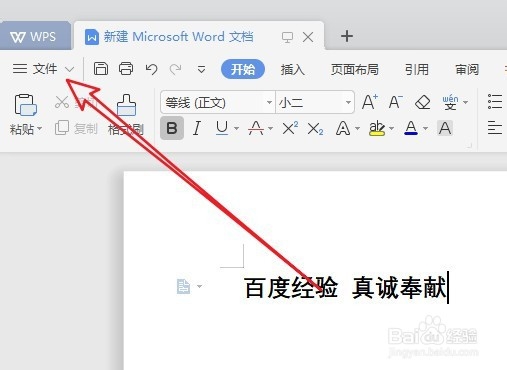
Task: Toggle subscript X₂
Action: [x=315, y=128]
